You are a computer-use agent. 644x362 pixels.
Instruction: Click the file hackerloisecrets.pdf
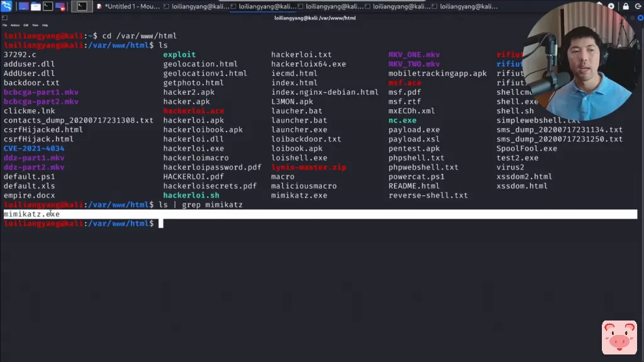(210, 186)
